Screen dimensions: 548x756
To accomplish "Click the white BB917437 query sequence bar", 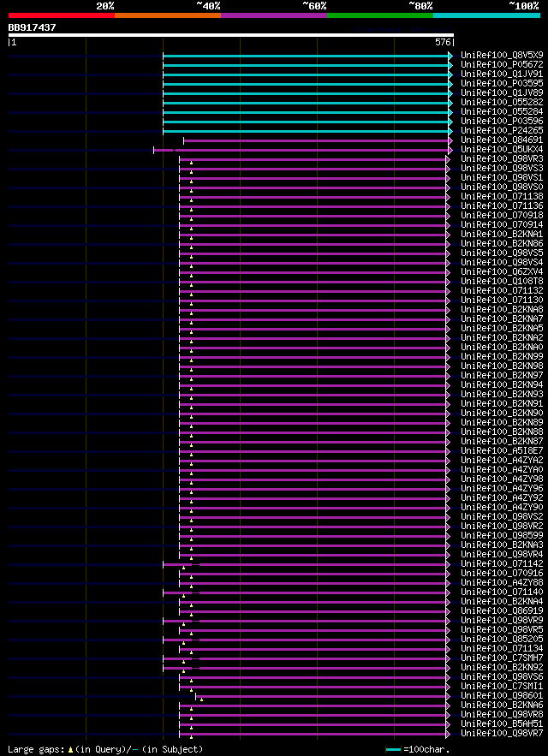I will coord(231,35).
